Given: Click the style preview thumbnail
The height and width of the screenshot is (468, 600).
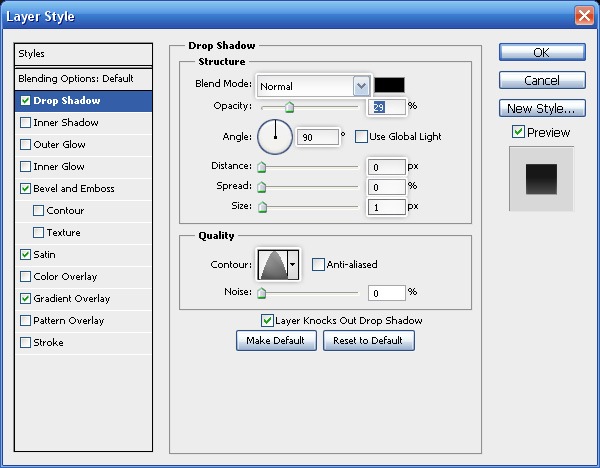Looking at the screenshot, I should click(x=541, y=179).
